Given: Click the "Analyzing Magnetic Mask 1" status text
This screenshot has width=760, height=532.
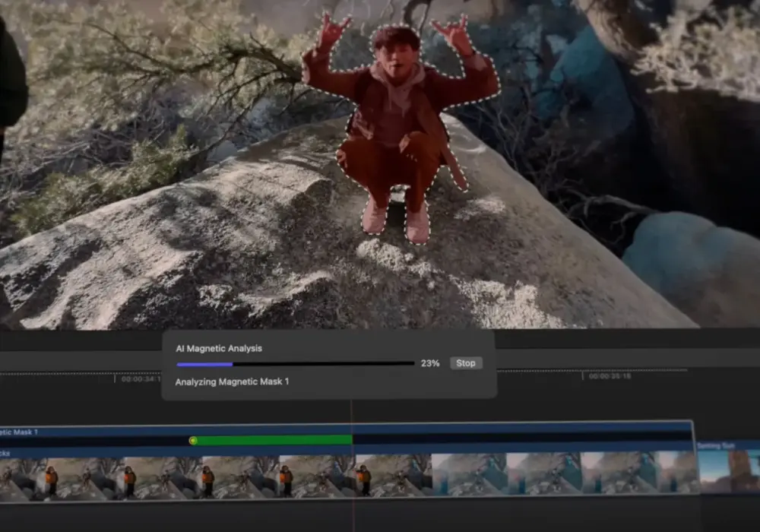Looking at the screenshot, I should [x=232, y=382].
